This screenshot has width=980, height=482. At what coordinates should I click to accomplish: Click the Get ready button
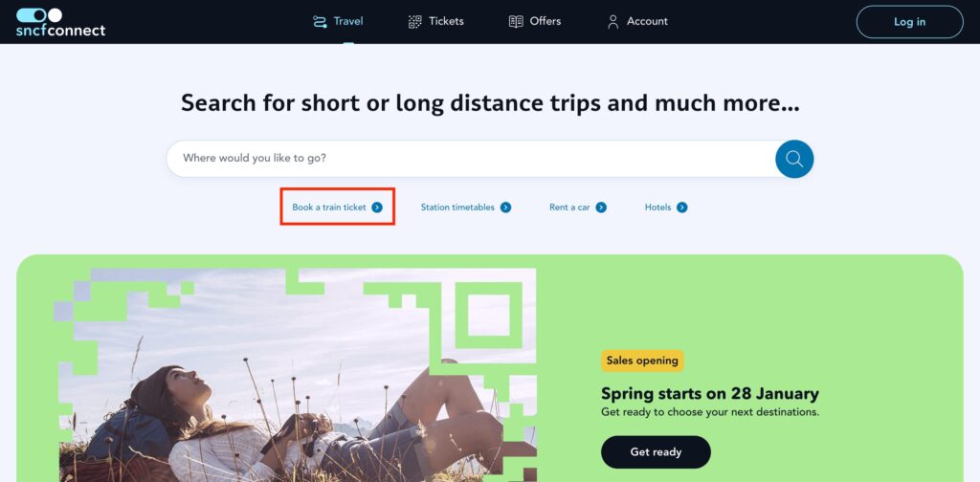point(656,452)
